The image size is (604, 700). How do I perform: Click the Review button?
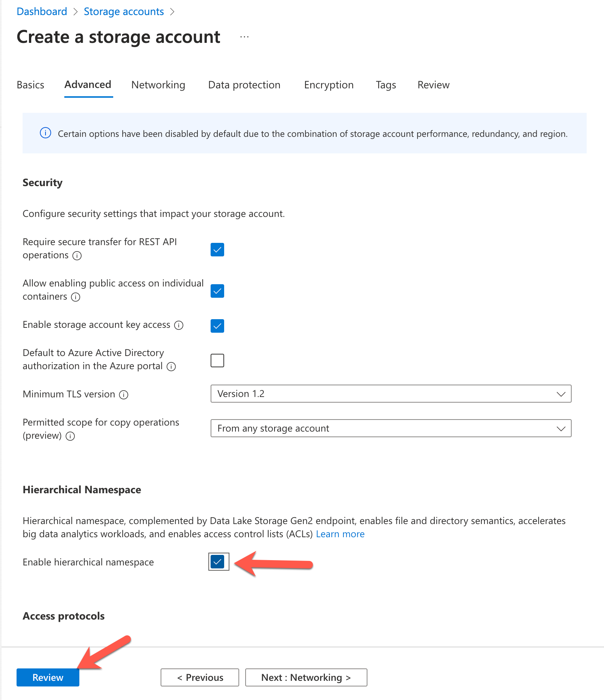click(48, 677)
